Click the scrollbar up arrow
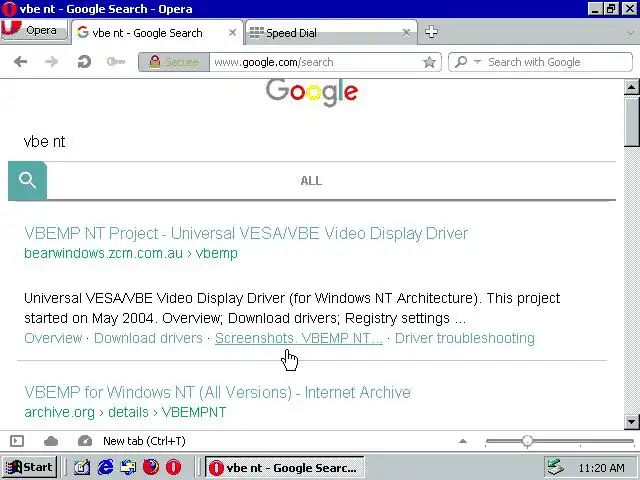Viewport: 640px width, 480px height. [x=631, y=87]
